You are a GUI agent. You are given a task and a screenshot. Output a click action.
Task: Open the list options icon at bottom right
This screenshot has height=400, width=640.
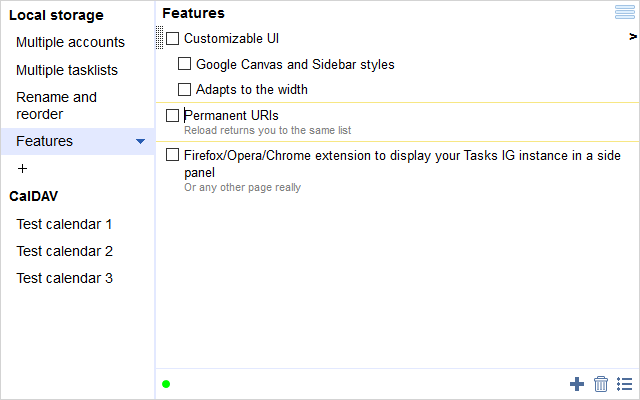(x=625, y=384)
